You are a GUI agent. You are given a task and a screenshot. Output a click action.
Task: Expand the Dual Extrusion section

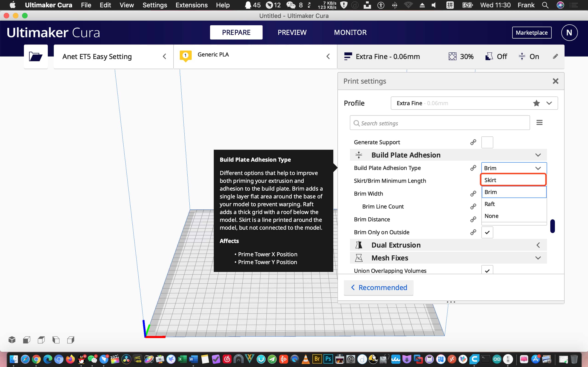[x=538, y=245]
